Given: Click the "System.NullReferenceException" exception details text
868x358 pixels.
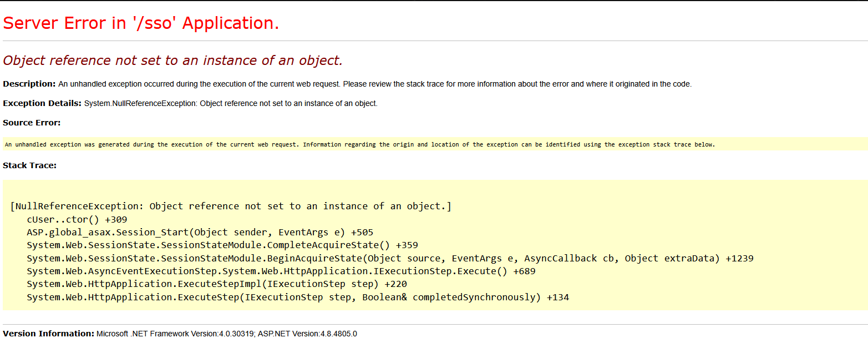Looking at the screenshot, I should click(231, 103).
